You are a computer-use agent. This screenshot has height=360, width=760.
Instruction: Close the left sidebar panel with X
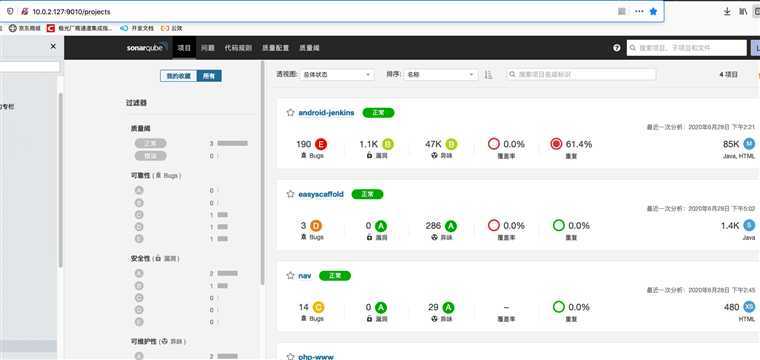tap(53, 46)
